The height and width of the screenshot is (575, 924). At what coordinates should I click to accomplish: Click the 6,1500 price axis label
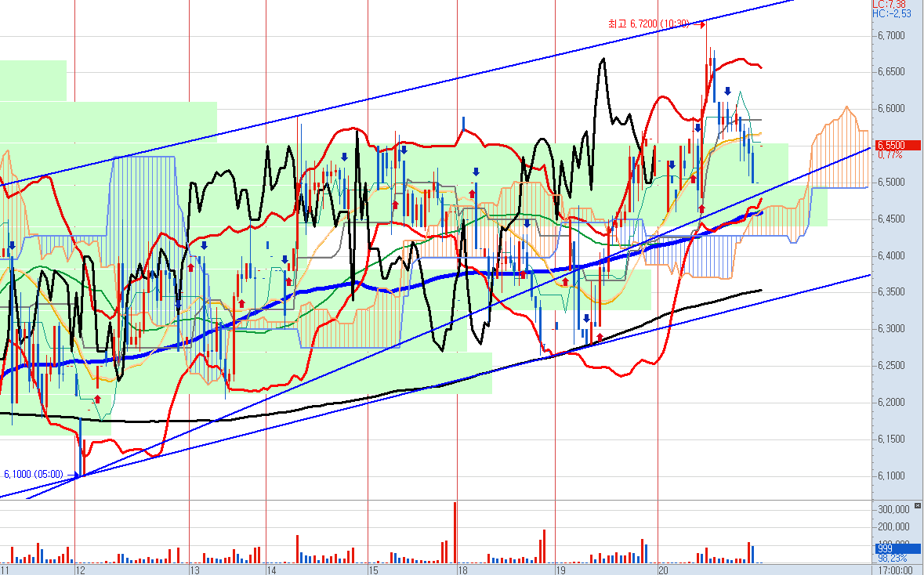coord(891,439)
